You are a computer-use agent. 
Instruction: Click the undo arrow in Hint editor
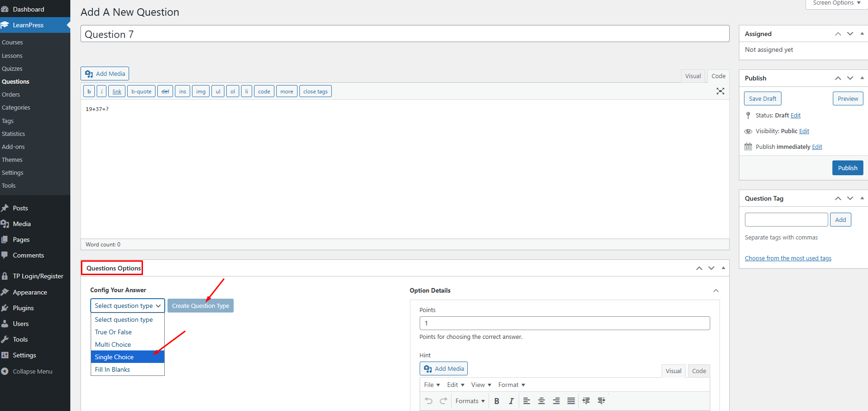(x=428, y=401)
